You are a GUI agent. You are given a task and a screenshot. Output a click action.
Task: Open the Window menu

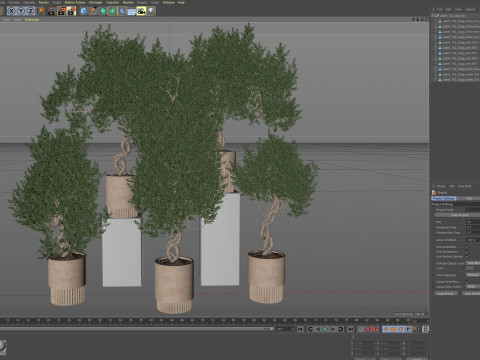click(169, 2)
